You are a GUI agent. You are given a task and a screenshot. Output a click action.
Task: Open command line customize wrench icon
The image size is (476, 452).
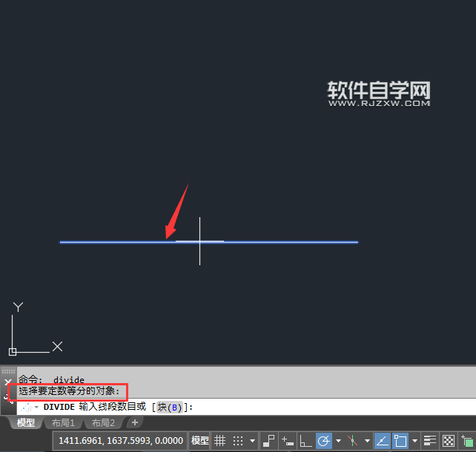point(8,399)
